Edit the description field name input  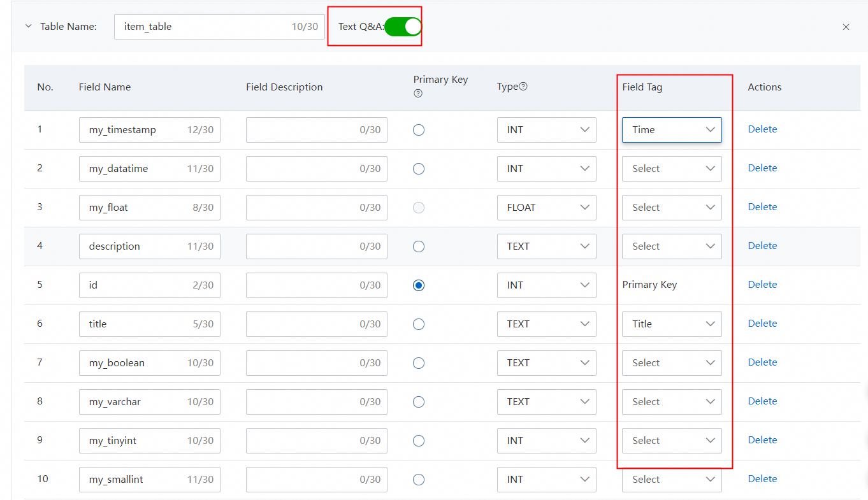pyautogui.click(x=150, y=246)
